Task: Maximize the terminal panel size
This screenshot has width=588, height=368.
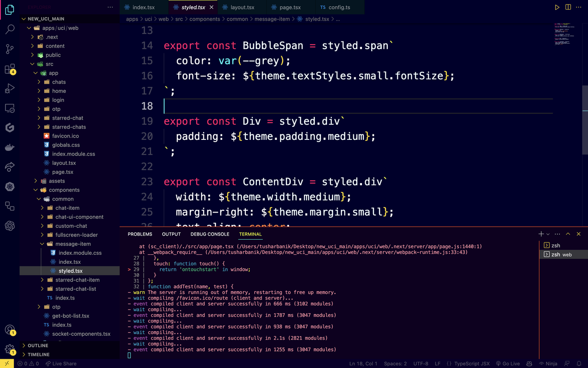Action: 568,234
